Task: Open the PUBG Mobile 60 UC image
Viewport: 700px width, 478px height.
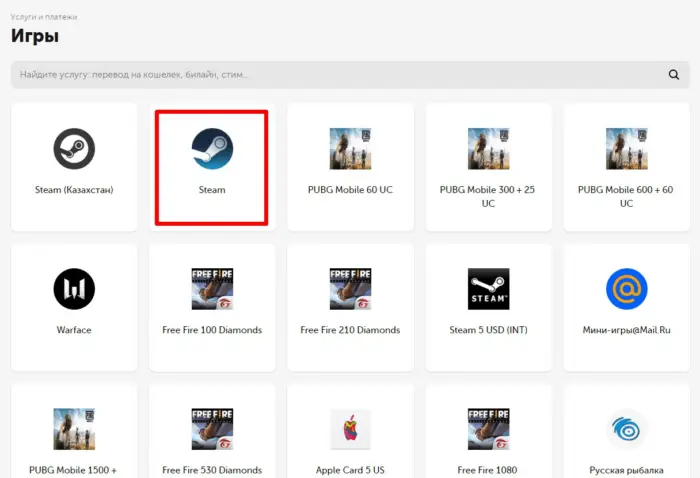Action: pos(350,149)
